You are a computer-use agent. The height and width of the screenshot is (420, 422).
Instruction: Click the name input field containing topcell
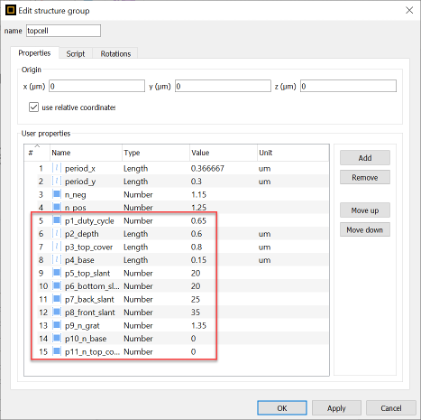click(63, 31)
